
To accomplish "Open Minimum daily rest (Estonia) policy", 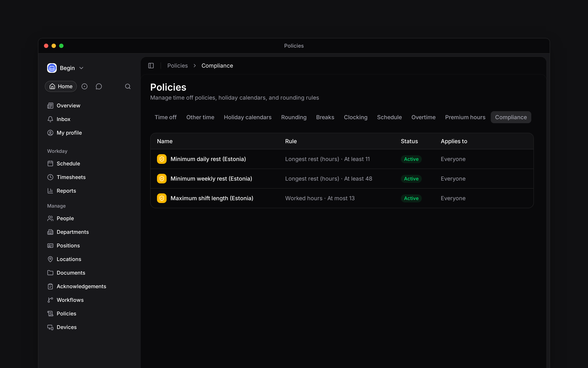I will click(208, 159).
